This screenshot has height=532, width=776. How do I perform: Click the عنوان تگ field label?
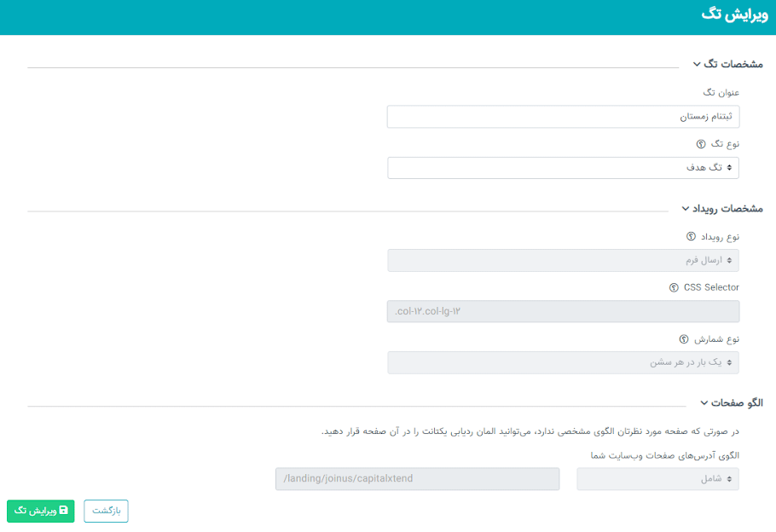tap(721, 93)
